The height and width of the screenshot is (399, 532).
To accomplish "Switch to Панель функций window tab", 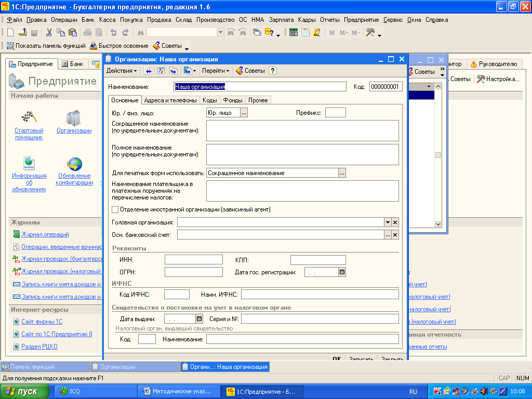I will tap(45, 367).
